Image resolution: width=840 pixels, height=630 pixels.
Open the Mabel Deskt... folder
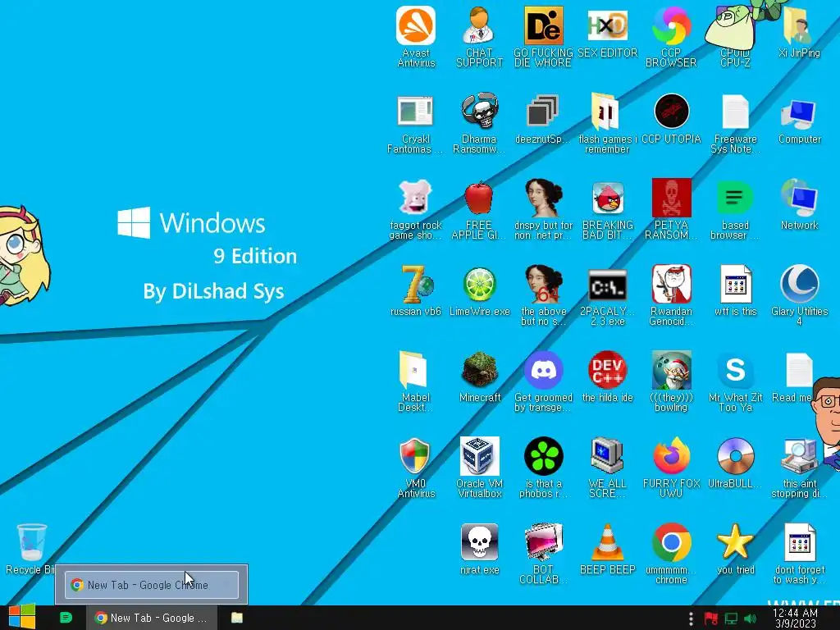click(413, 371)
